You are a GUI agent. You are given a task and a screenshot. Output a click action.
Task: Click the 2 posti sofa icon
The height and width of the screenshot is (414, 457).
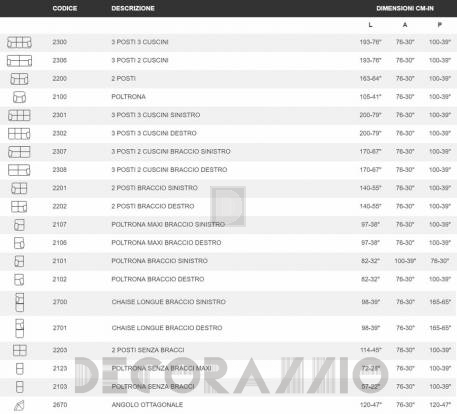click(19, 79)
